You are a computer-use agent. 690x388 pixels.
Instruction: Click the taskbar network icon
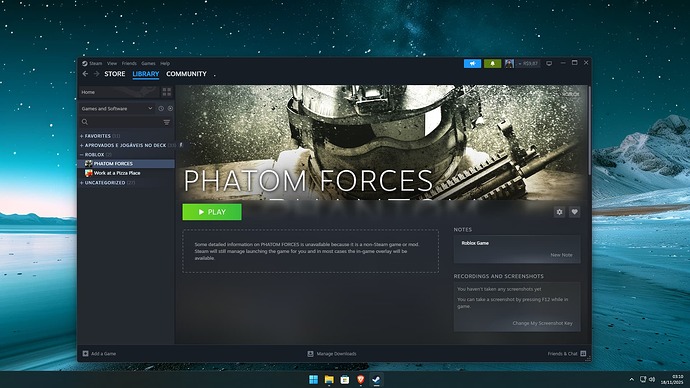[x=642, y=380]
